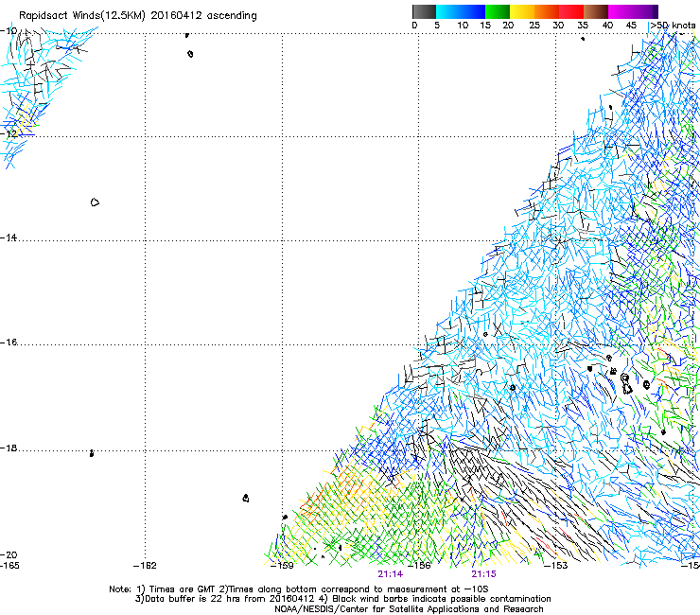Image resolution: width=700 pixels, height=615 pixels.
Task: Select the "-159" longitude axis label
Action: [x=282, y=566]
